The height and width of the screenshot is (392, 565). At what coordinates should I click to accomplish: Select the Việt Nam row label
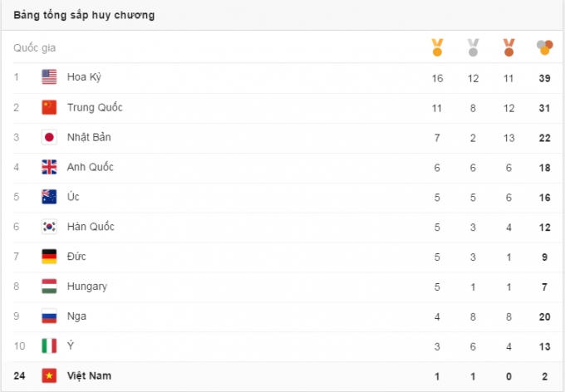point(90,376)
